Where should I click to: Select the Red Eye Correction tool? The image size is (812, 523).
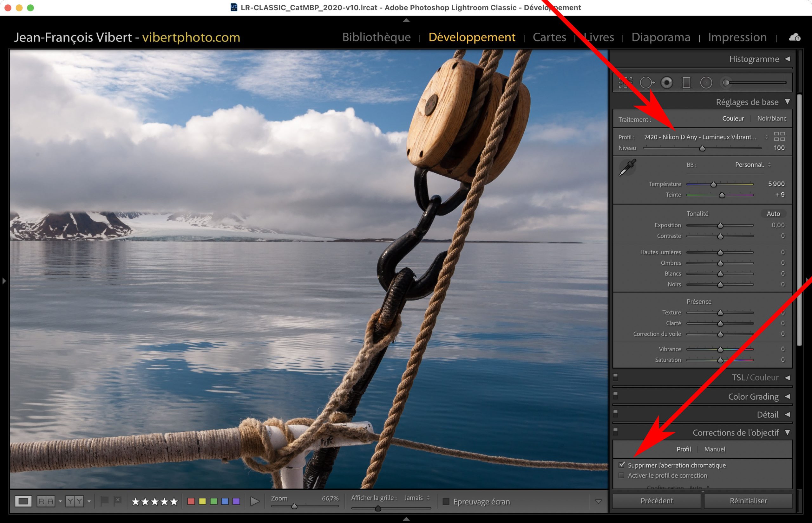(667, 83)
